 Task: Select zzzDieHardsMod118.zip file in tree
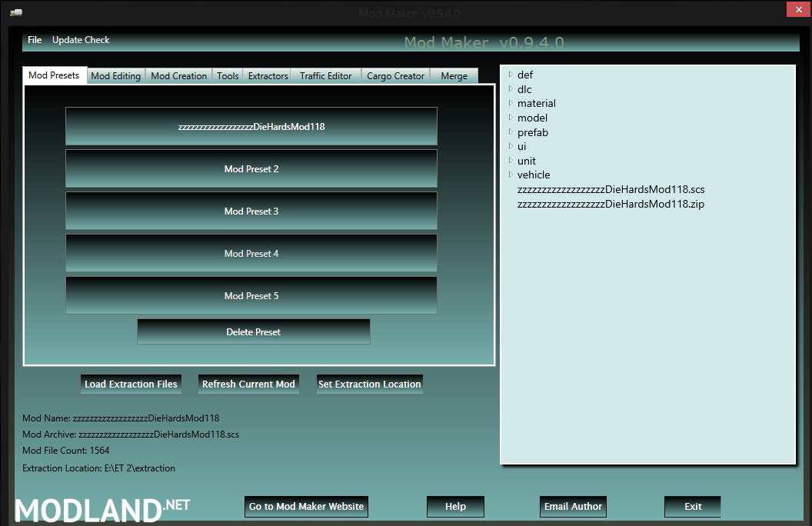(x=611, y=204)
